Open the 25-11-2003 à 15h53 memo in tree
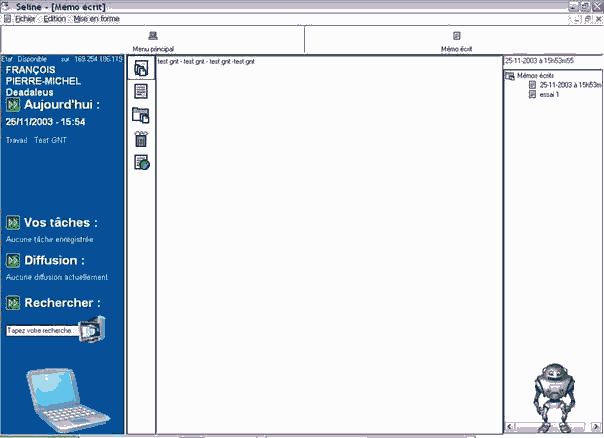Screen dimensions: 604x438 (x=570, y=85)
